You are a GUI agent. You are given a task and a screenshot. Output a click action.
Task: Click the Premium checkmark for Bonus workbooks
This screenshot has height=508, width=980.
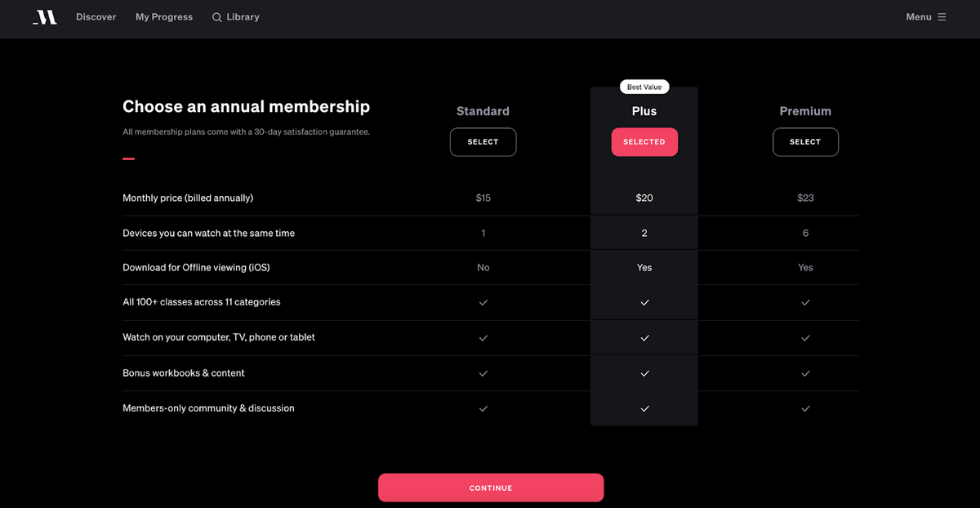click(805, 373)
